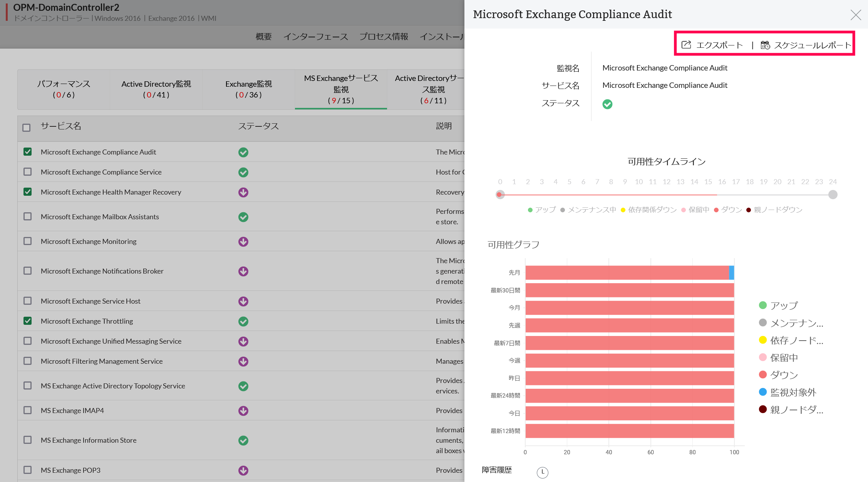Click down-arrow status icon for Exchange Monitoring
868x482 pixels.
click(243, 242)
